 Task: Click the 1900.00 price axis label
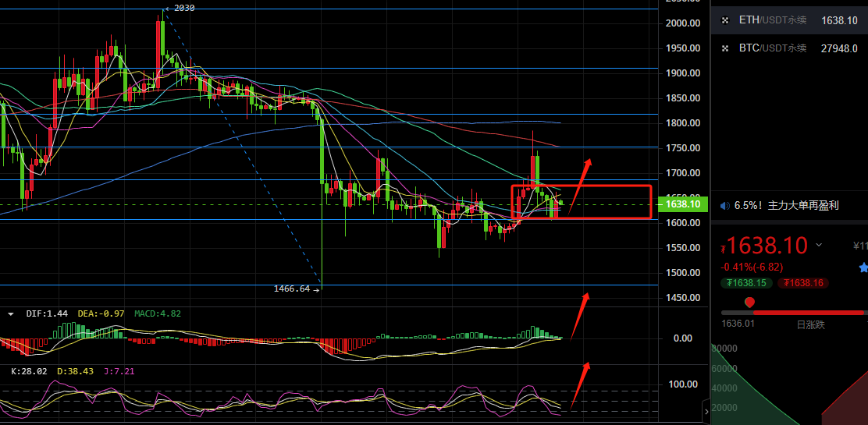(x=682, y=73)
